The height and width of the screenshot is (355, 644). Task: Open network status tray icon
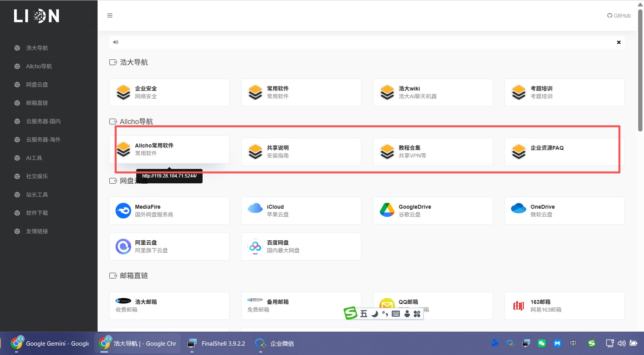[x=610, y=343]
